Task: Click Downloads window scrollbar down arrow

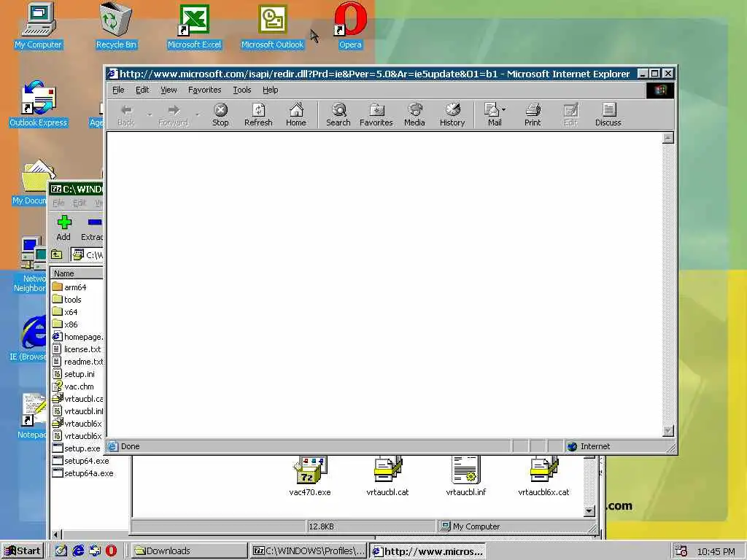Action: tap(589, 511)
